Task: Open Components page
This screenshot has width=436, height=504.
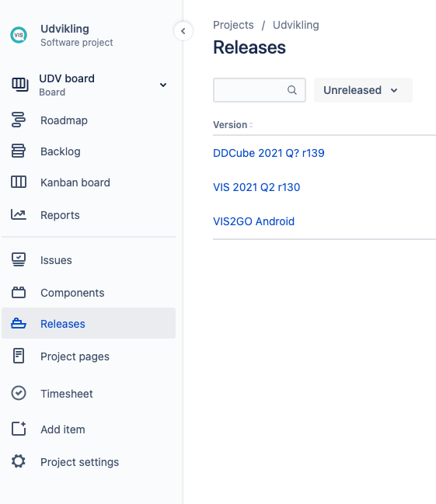Action: point(89,293)
